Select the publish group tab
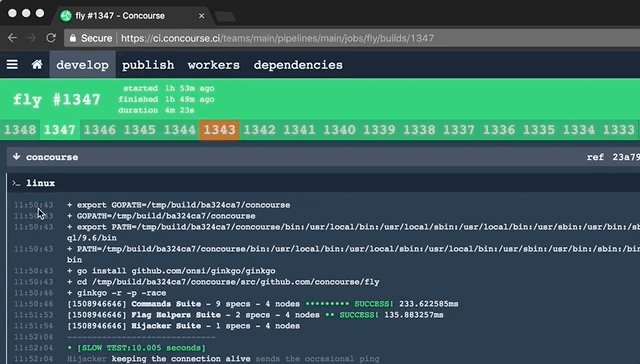This screenshot has width=640, height=364. tap(148, 64)
